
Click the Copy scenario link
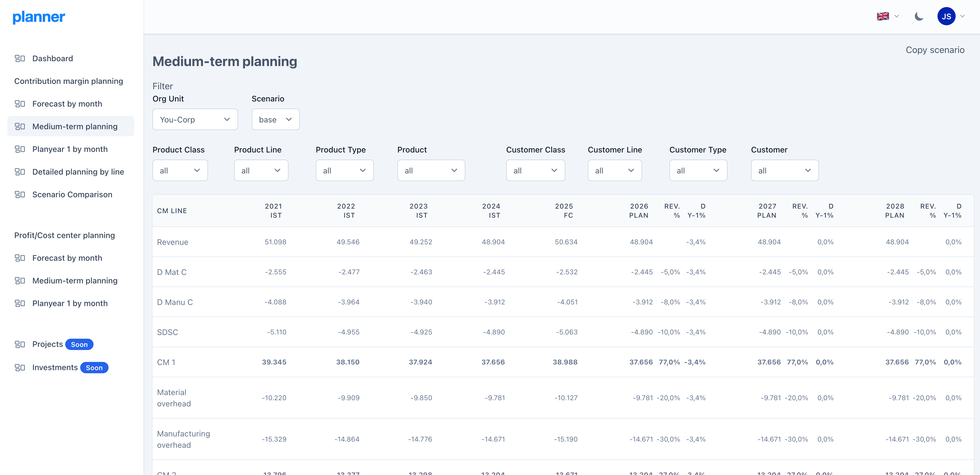click(x=935, y=50)
